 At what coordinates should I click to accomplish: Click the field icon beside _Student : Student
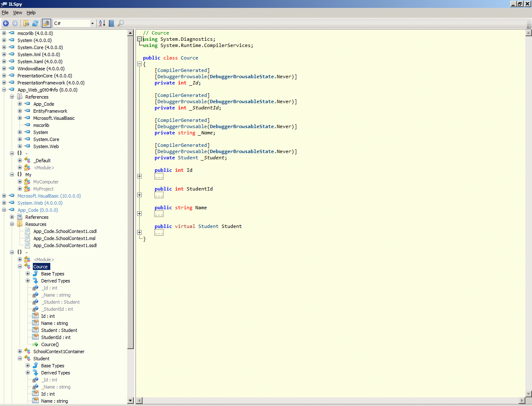point(35,302)
